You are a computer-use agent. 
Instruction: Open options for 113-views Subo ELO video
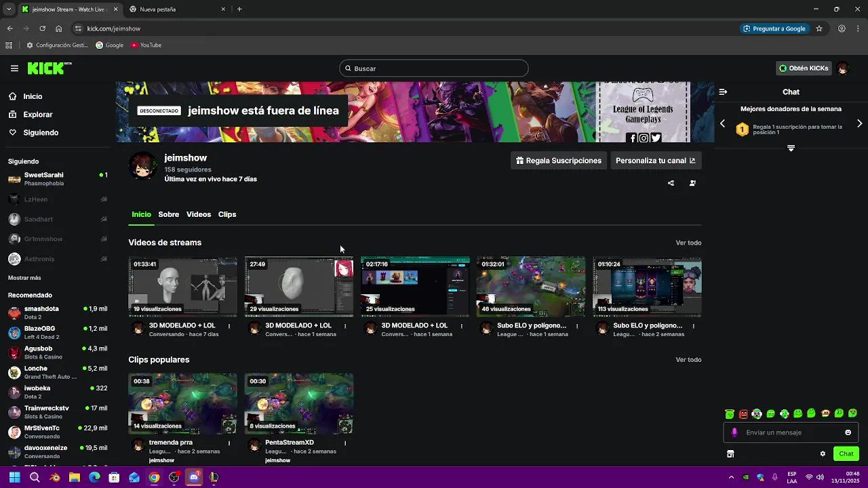(x=694, y=326)
